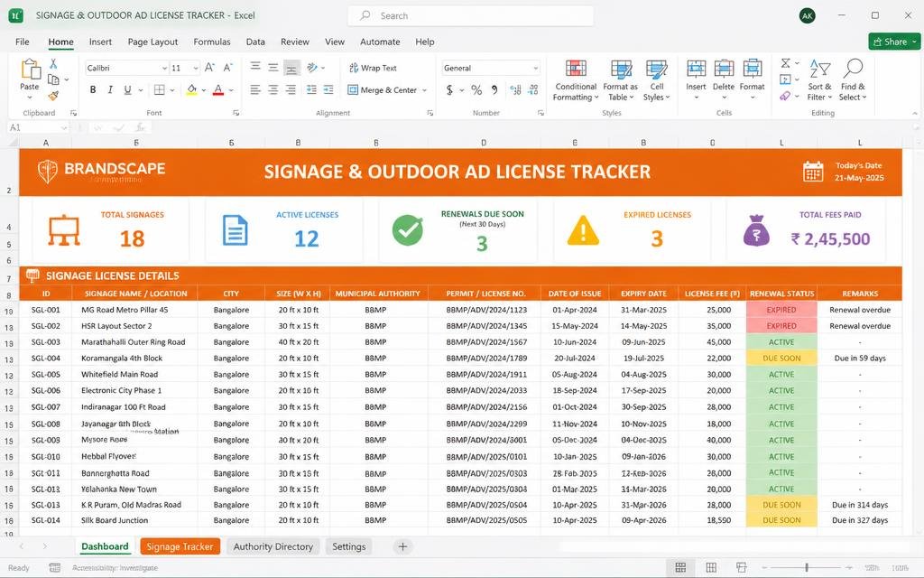Apply borders with the Borders icon
This screenshot has width=924, height=578.
[x=159, y=89]
